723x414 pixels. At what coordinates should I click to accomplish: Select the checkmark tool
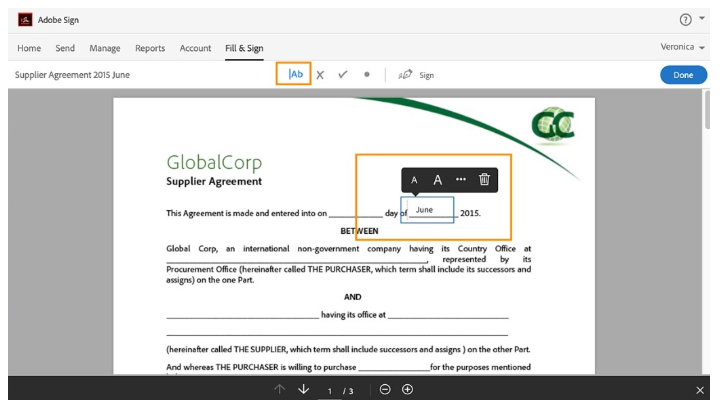click(343, 75)
